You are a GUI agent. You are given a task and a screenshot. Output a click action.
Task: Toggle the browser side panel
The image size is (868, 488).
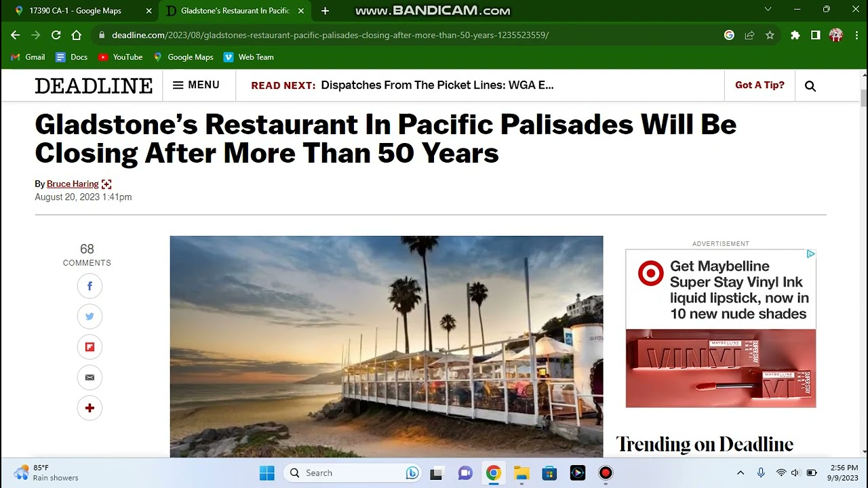[816, 35]
